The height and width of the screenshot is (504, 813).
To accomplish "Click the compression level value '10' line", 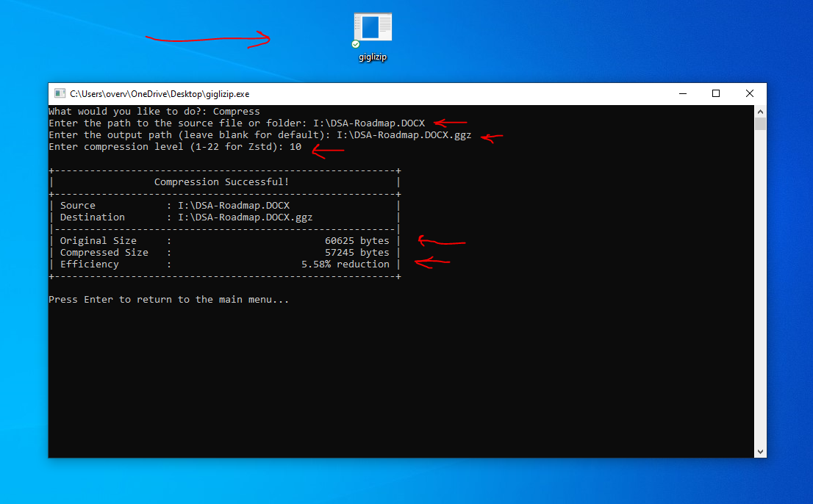I will (x=175, y=147).
